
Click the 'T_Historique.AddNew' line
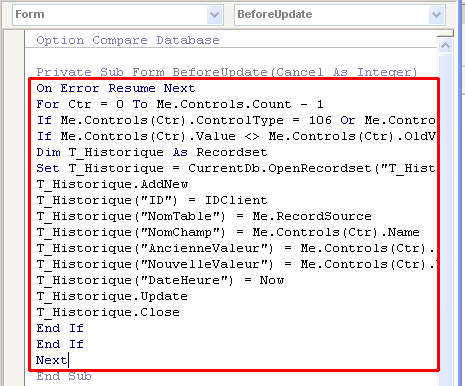(x=112, y=184)
